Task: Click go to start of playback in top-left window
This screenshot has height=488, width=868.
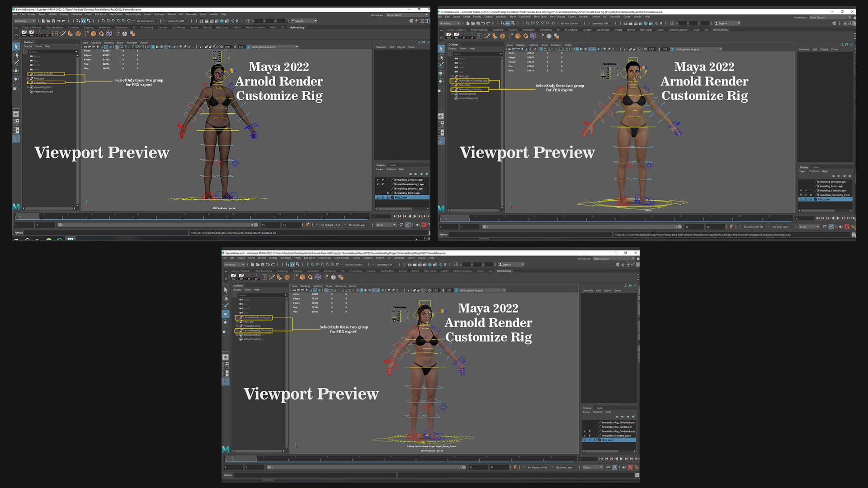Action: click(394, 216)
